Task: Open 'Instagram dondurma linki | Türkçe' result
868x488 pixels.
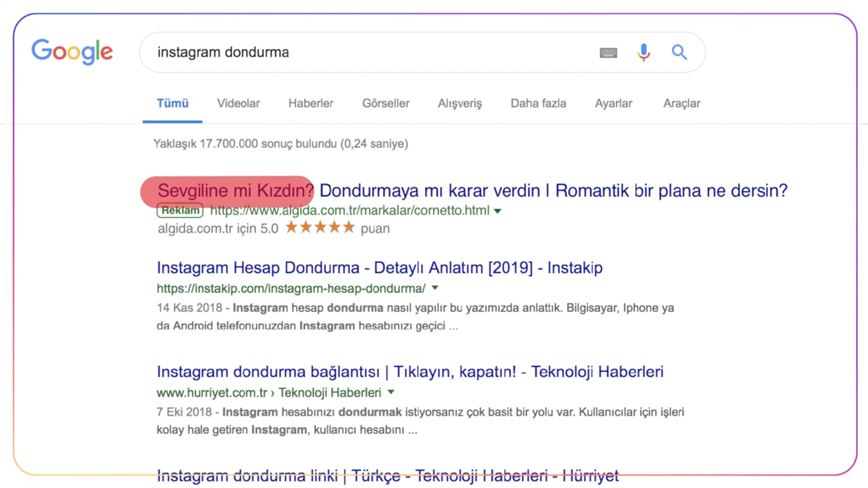Action: [387, 475]
